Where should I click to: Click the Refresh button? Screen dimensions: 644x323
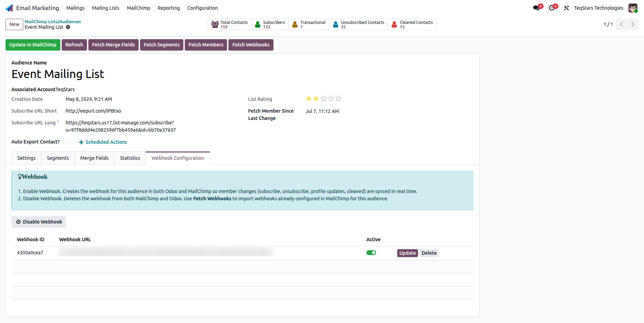[x=74, y=45]
